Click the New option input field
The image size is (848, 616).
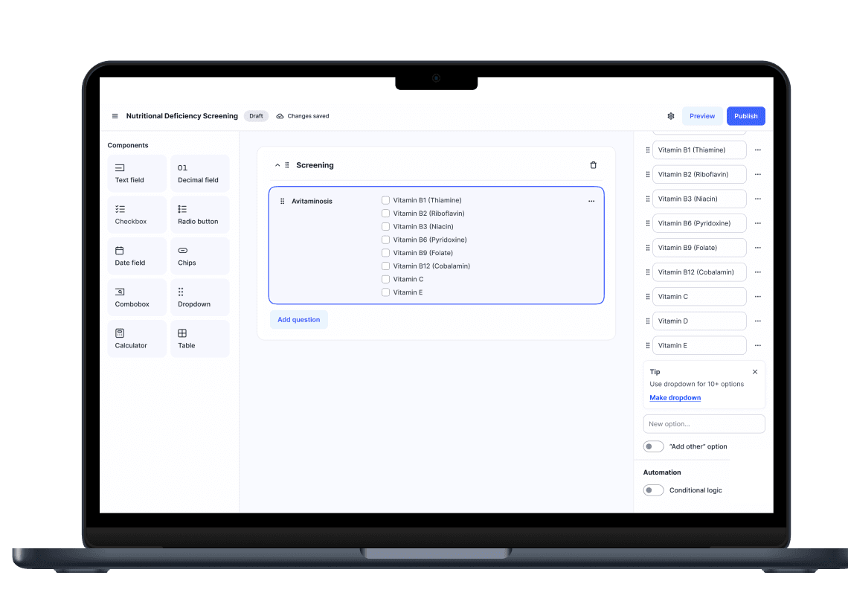click(x=704, y=424)
